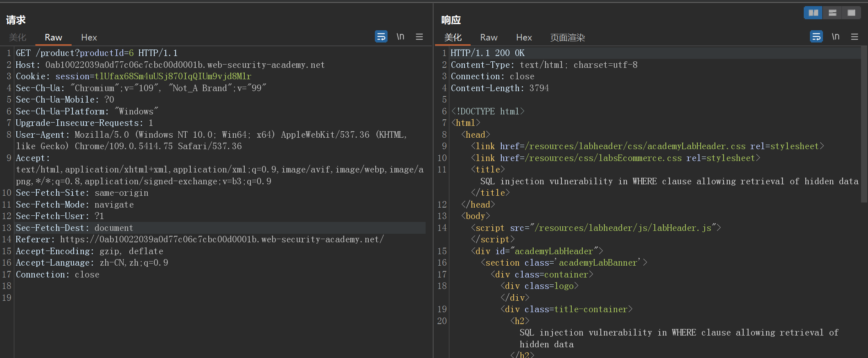
Task: Click the <!DOCTYPE html> line
Action: click(x=487, y=111)
